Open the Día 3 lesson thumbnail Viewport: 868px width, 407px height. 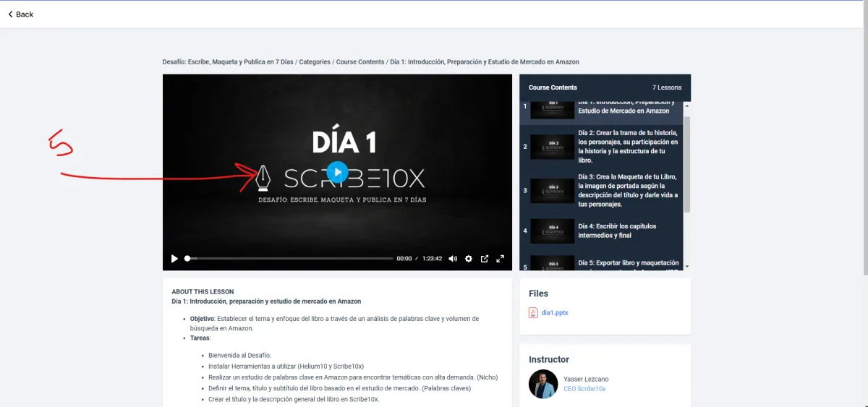pos(553,191)
